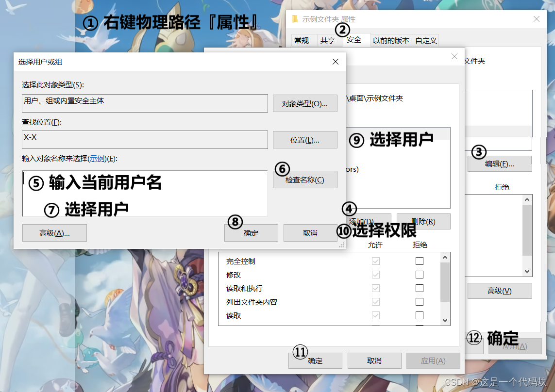This screenshot has height=392, width=555.
Task: Close the 示例文件夹 属性 window
Action: coord(536,19)
